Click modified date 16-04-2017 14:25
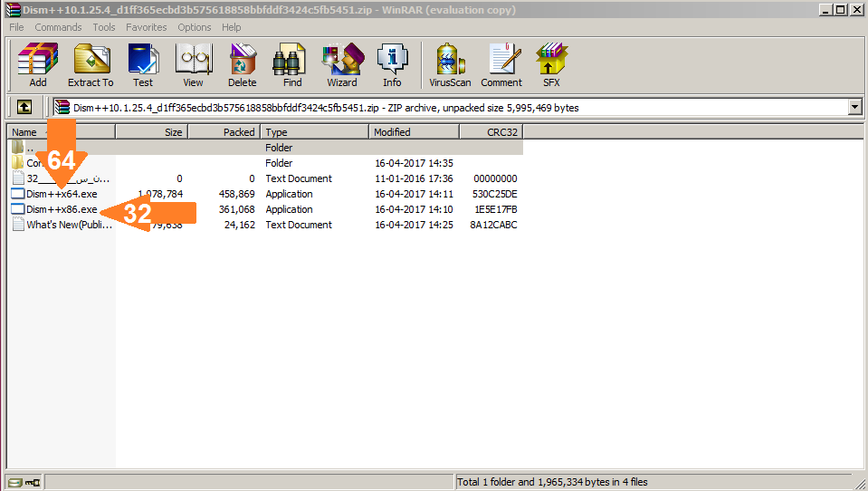868x491 pixels. point(414,225)
